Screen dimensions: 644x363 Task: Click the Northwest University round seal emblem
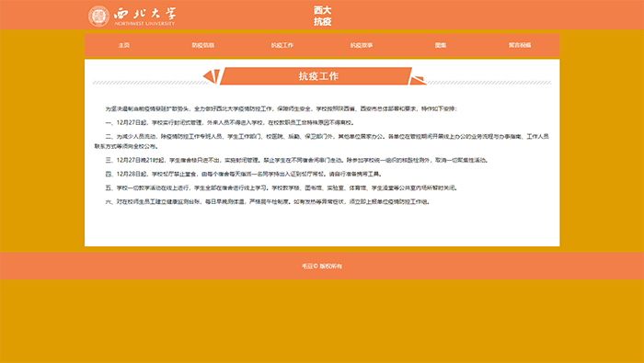(98, 17)
